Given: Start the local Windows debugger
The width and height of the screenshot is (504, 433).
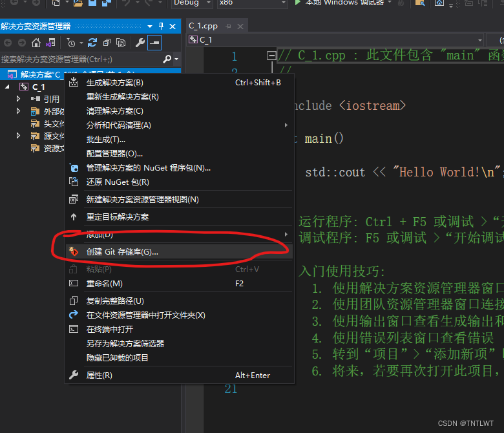Looking at the screenshot, I should (x=341, y=3).
